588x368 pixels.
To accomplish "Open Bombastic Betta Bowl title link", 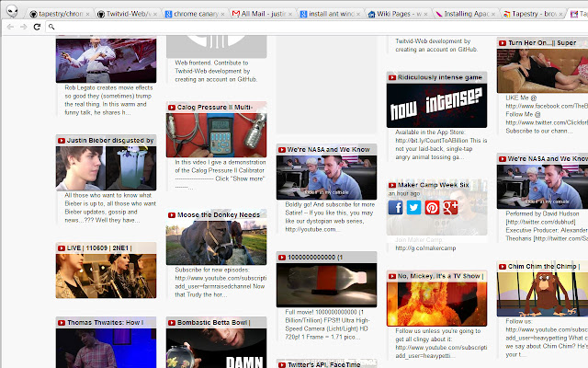I will coord(214,323).
